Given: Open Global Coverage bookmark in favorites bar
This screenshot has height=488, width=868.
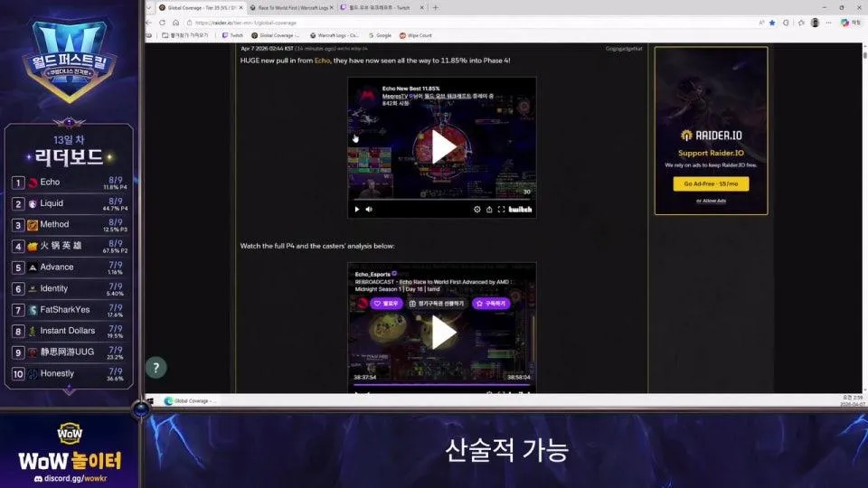Looking at the screenshot, I should tap(275, 35).
